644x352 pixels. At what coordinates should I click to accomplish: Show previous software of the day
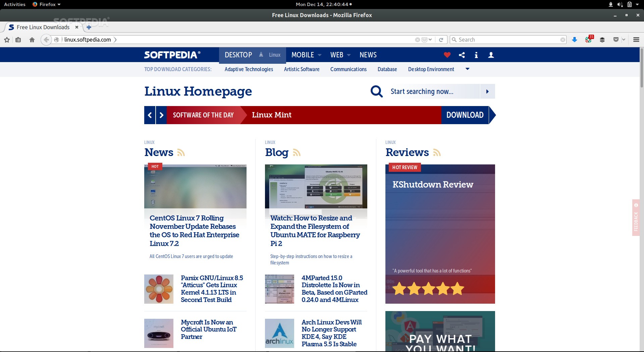[150, 115]
